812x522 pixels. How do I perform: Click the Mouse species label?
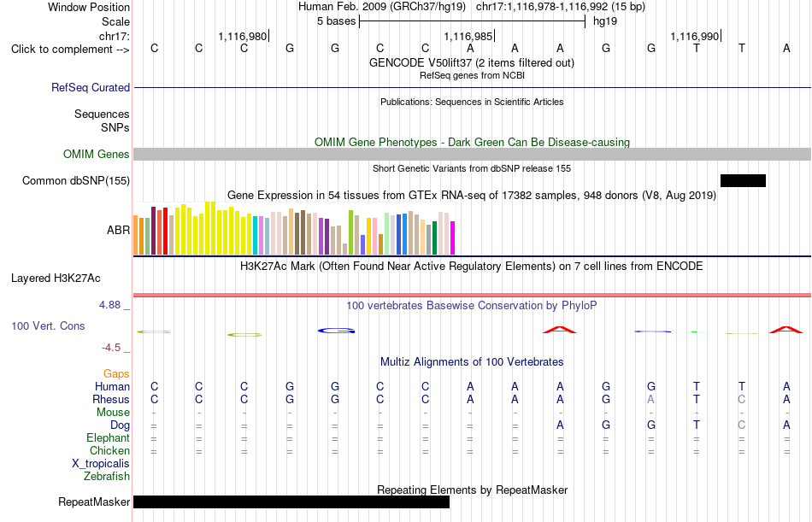click(x=113, y=412)
